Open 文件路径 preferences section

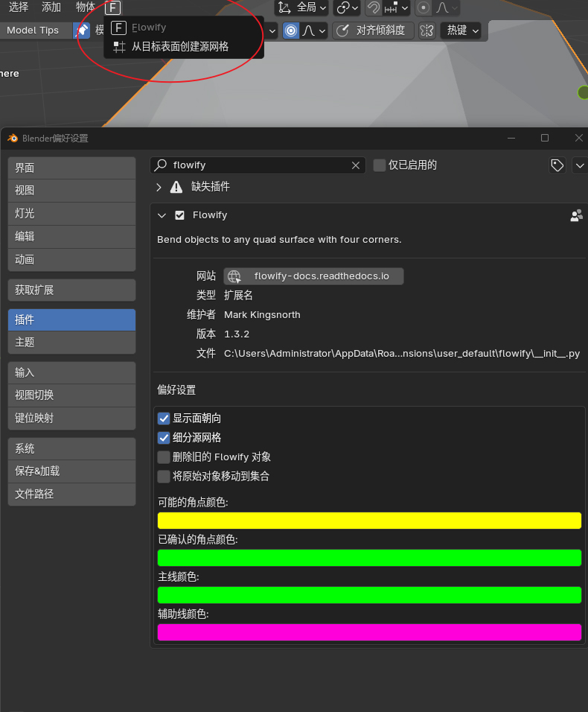pyautogui.click(x=71, y=494)
